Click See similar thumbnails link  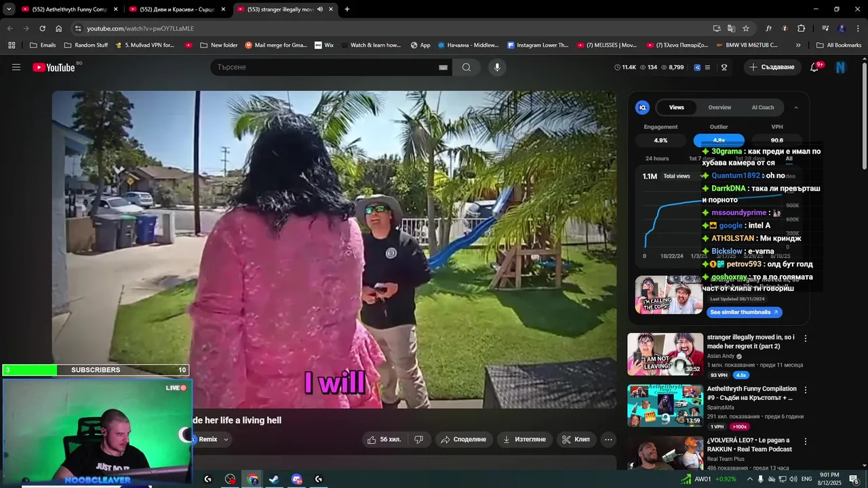point(745,312)
